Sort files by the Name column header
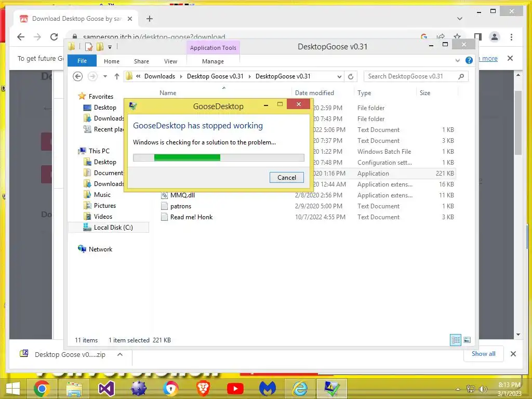The height and width of the screenshot is (399, 532). tap(168, 93)
